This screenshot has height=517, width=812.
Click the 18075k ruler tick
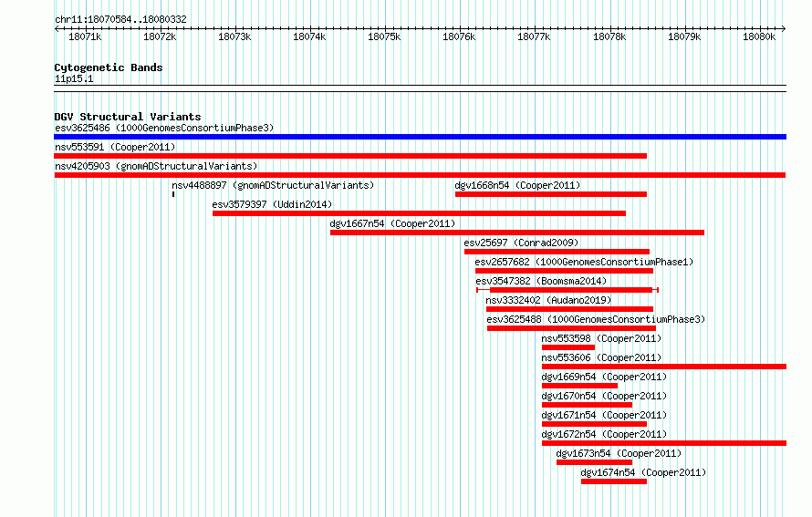coord(384,36)
